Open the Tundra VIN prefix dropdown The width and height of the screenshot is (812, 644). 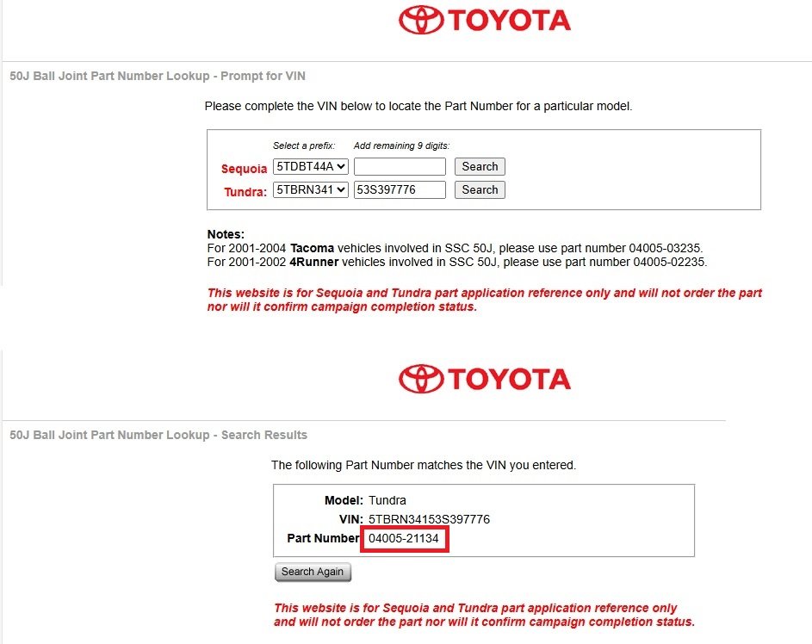[x=311, y=190]
